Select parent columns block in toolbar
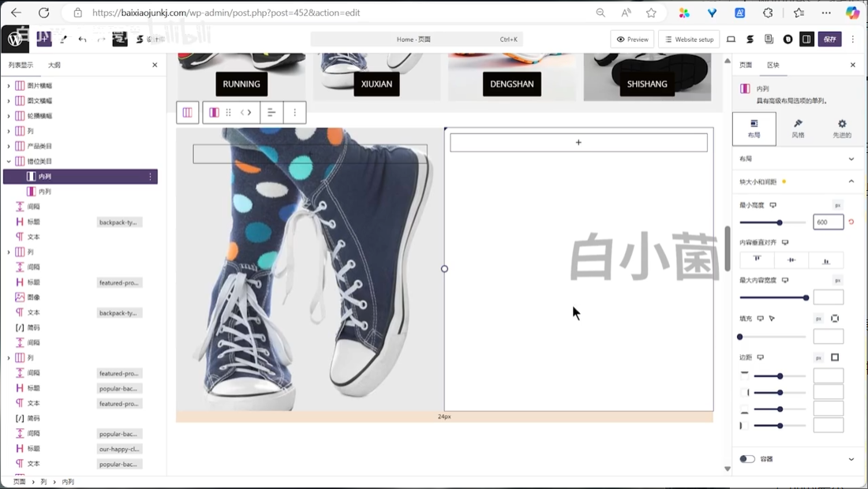868x489 pixels. pyautogui.click(x=188, y=113)
